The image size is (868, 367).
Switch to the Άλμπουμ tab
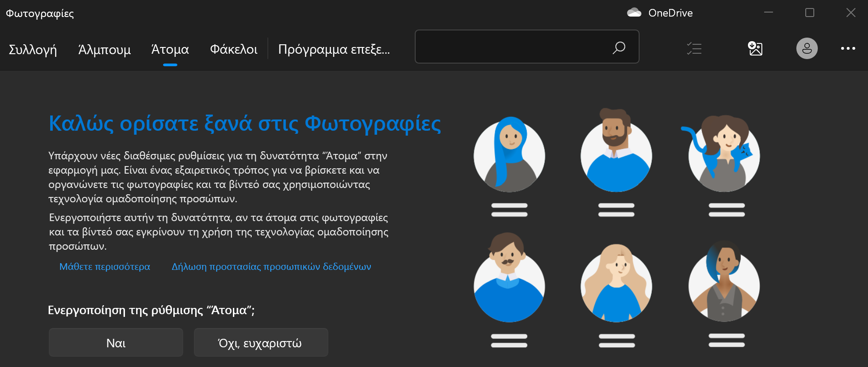tap(104, 49)
